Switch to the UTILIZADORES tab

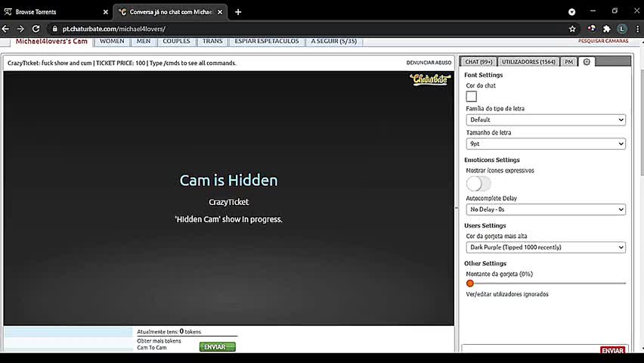tap(528, 62)
